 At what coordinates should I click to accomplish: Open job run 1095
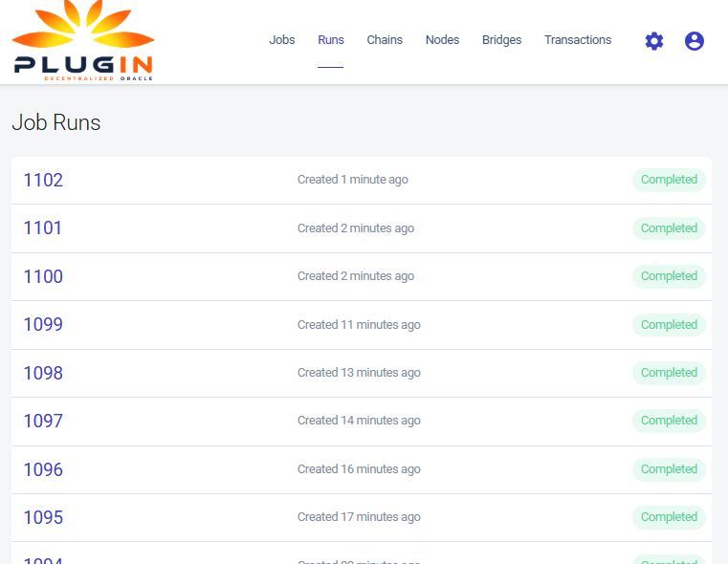tap(43, 517)
